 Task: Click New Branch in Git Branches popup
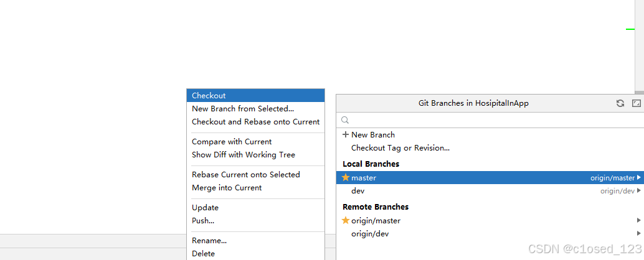[490, 134]
